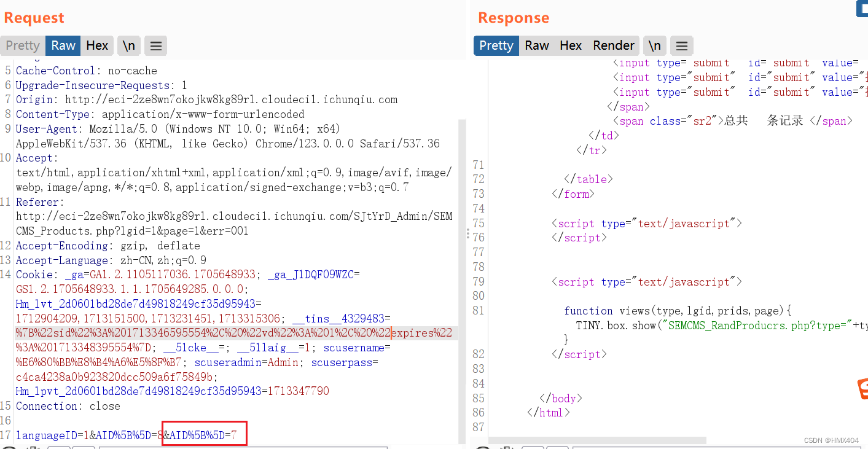This screenshot has height=449, width=868.
Task: Click the script tag on response line 79
Action: tap(647, 282)
